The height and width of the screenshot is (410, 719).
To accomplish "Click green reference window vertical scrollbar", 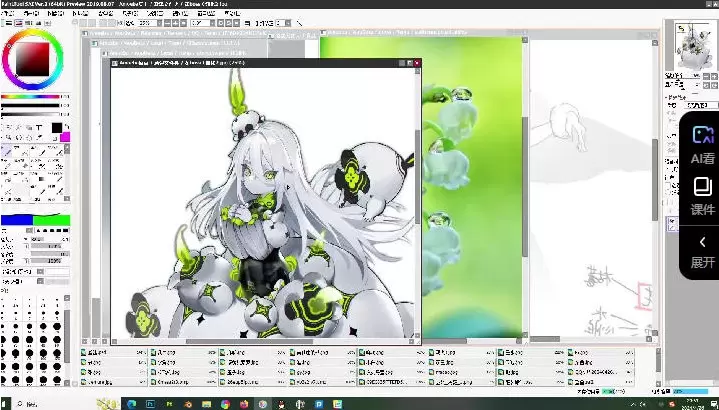I will click(x=525, y=188).
